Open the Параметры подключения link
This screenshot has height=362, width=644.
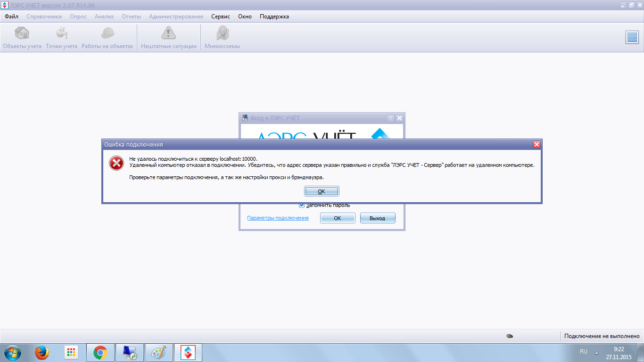point(278,218)
